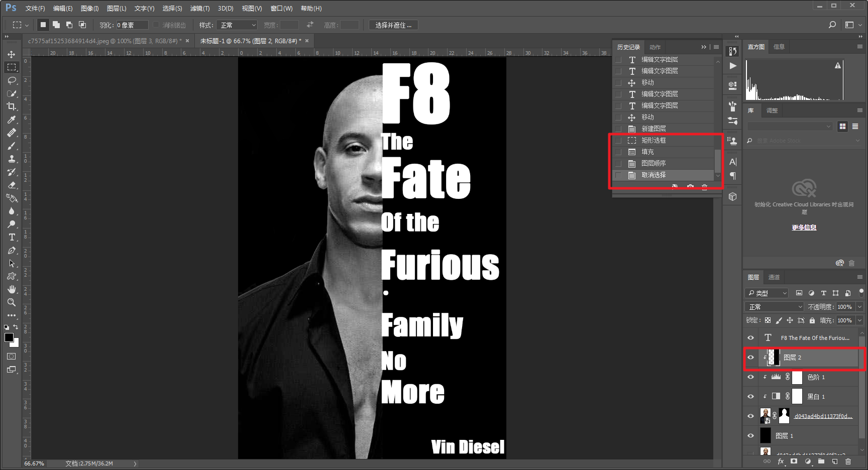
Task: Open the workspace switcher icon dropdown
Action: tap(853, 25)
